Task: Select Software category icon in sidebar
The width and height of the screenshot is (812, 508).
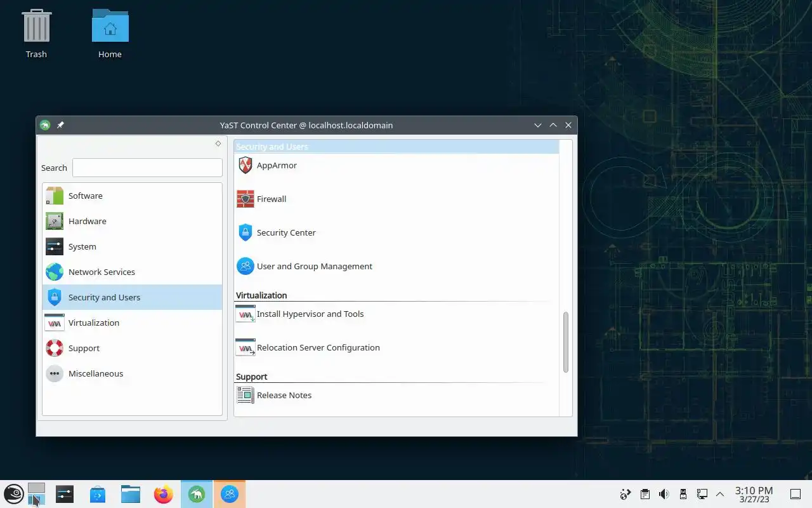Action: click(x=55, y=196)
